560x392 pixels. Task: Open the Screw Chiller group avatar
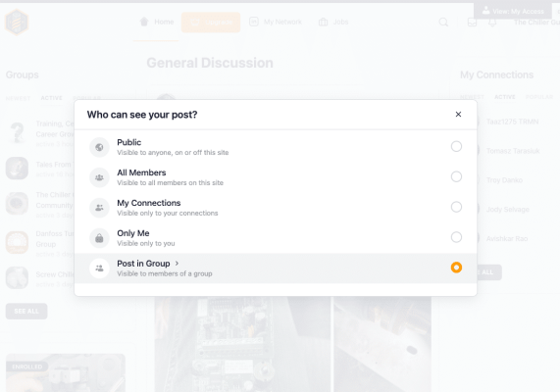pyautogui.click(x=17, y=277)
